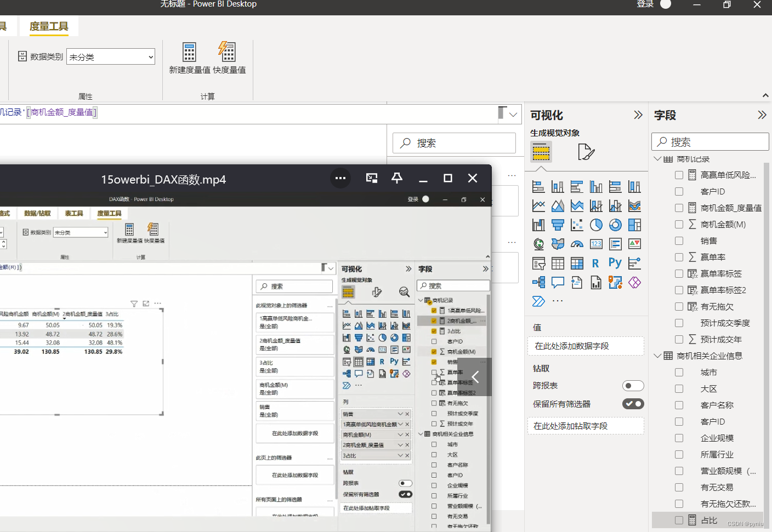Screen dimensions: 772x532
Task: Select the matrix visual icon
Action: (x=577, y=263)
